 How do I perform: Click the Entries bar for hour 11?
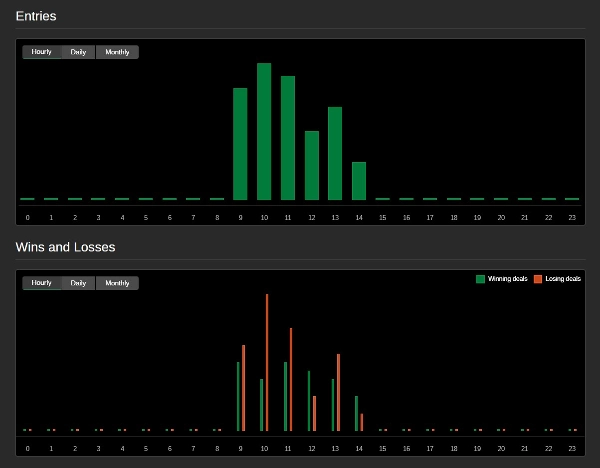pyautogui.click(x=288, y=138)
